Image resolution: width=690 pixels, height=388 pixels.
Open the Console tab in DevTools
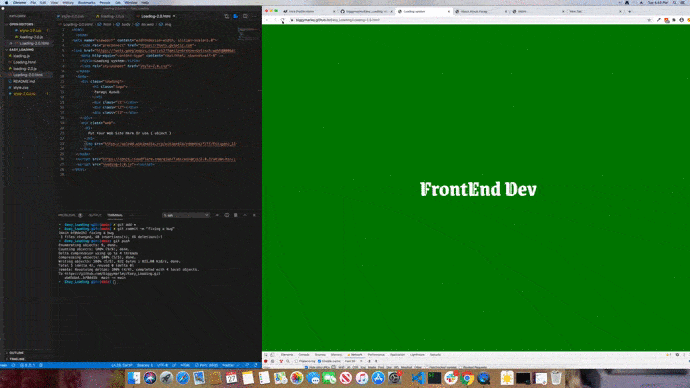tap(304, 355)
